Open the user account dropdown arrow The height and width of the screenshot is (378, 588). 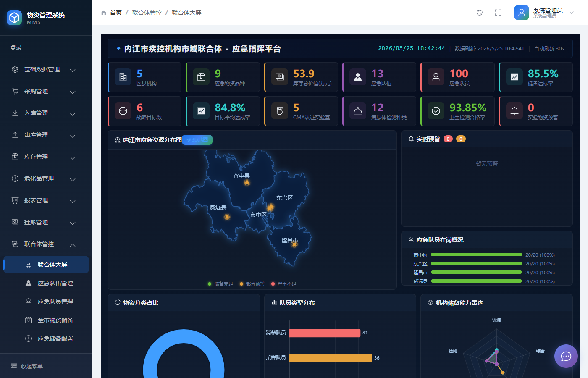pyautogui.click(x=572, y=13)
